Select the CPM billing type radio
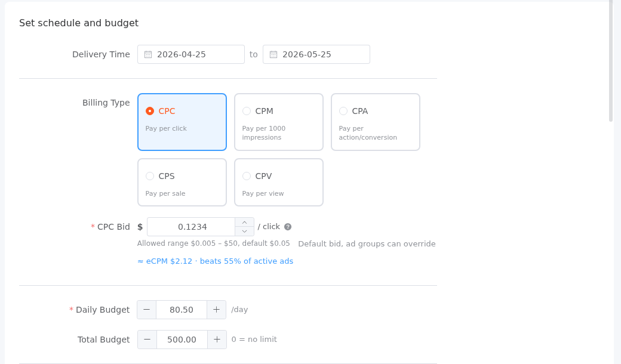 (247, 111)
